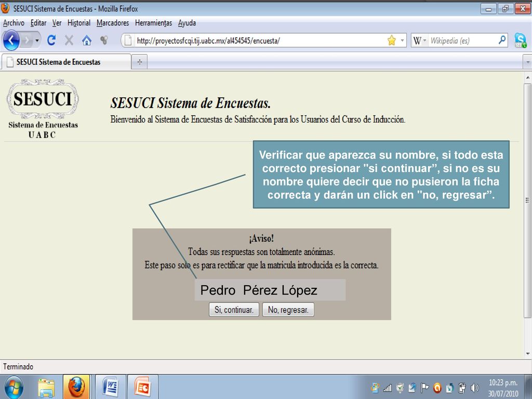This screenshot has width=532, height=399.
Task: Select the SESUCI Sistema de Encuestas tab
Action: click(x=66, y=62)
